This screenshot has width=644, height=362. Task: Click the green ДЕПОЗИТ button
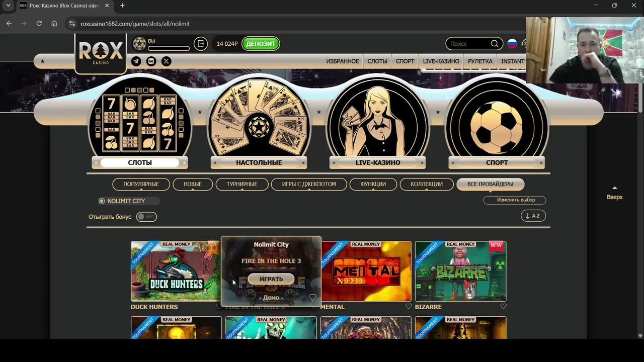tap(261, 44)
